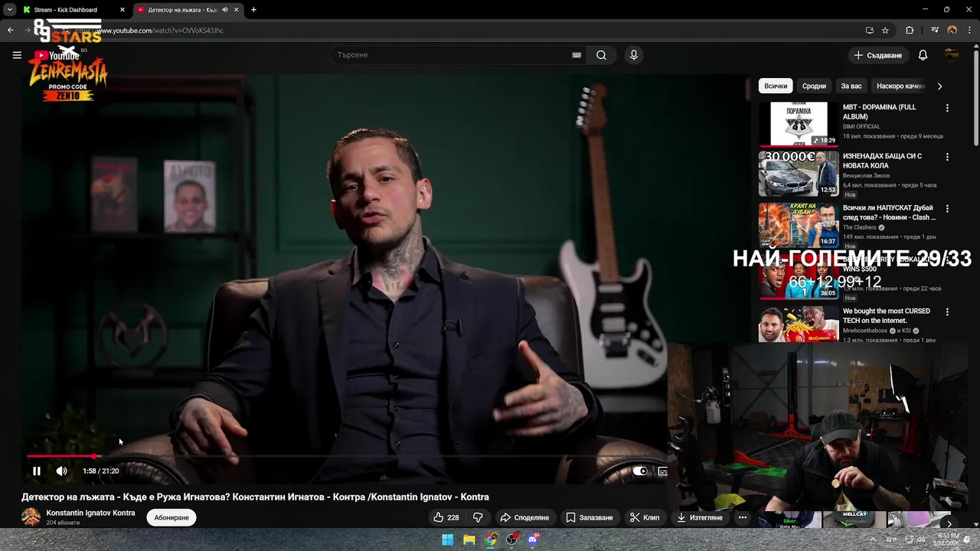Image resolution: width=980 pixels, height=551 pixels.
Task: Toggle subtitles in the player controls
Action: (x=663, y=471)
